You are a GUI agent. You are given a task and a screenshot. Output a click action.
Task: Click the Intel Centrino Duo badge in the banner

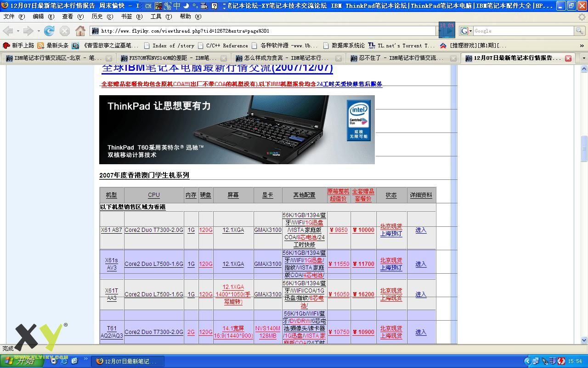click(x=359, y=121)
